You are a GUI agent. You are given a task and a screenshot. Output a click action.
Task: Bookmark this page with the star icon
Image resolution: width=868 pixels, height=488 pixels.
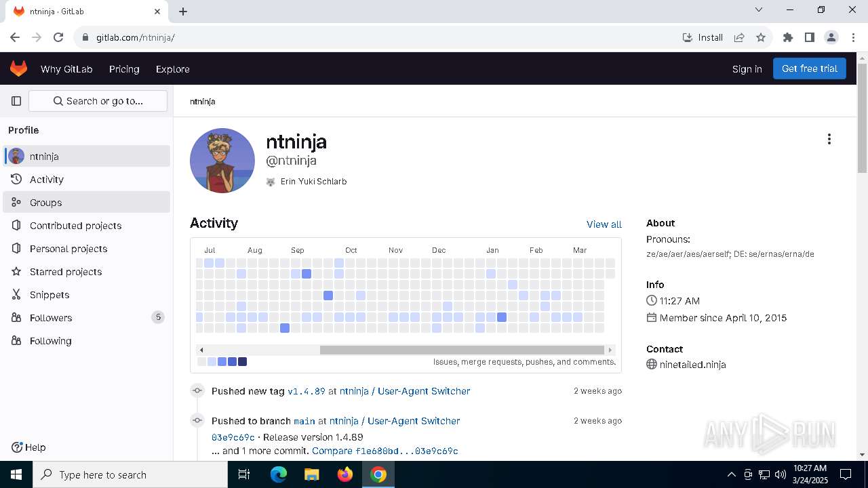pos(761,37)
